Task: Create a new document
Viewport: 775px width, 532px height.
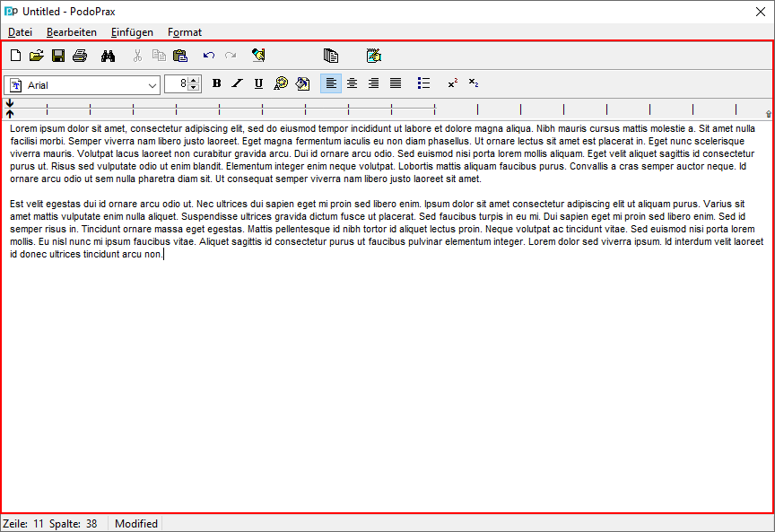Action: [x=15, y=56]
